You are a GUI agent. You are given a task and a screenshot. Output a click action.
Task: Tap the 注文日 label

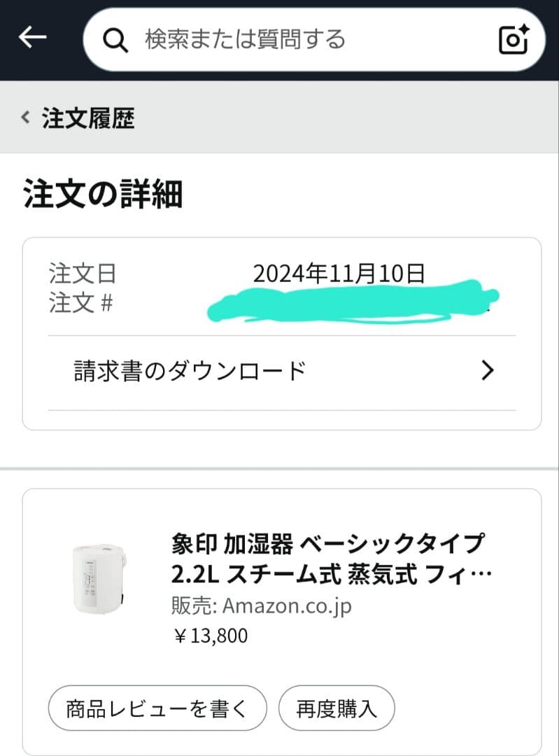tap(83, 274)
